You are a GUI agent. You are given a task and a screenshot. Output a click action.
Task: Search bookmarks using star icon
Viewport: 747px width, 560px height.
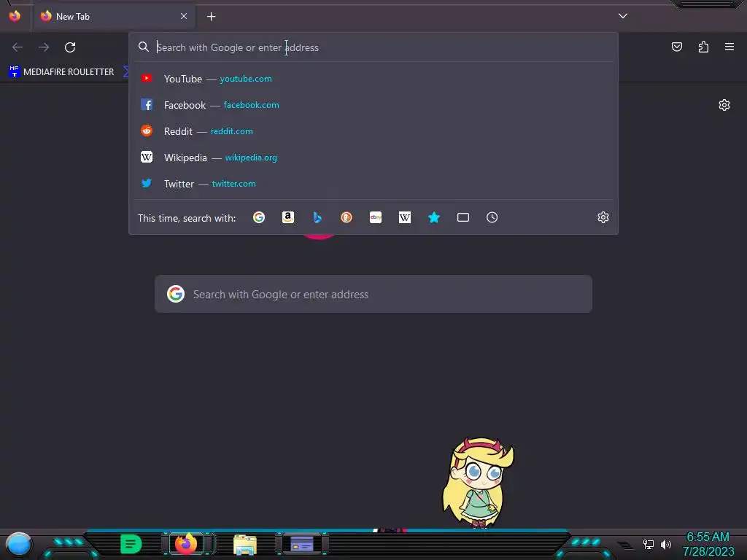pos(433,217)
